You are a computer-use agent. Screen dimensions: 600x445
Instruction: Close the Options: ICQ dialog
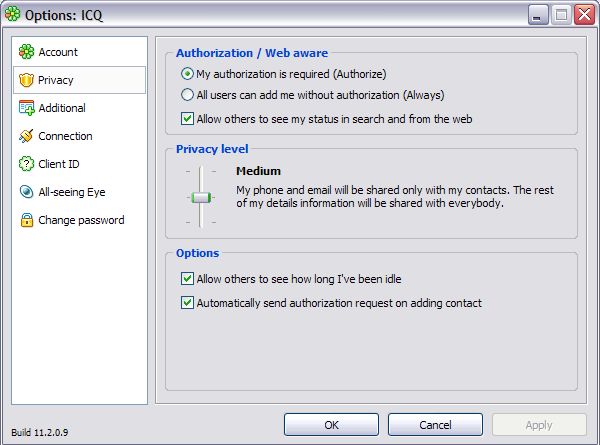tap(583, 14)
